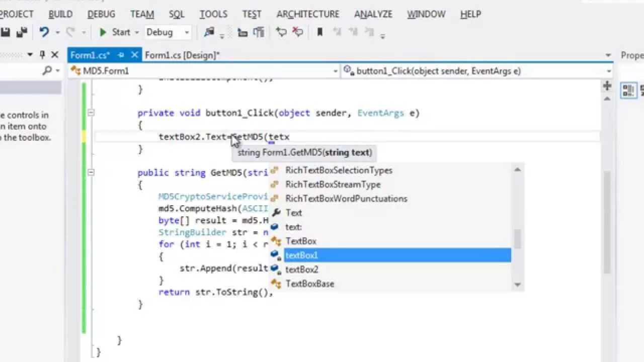
Task: Close the Form1.cs* tab
Action: pyautogui.click(x=134, y=55)
